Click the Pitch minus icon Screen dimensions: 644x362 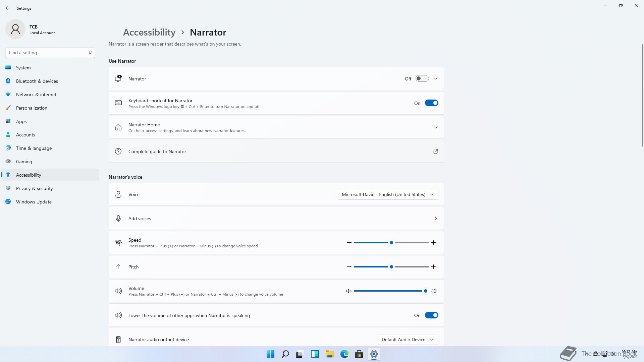(349, 267)
